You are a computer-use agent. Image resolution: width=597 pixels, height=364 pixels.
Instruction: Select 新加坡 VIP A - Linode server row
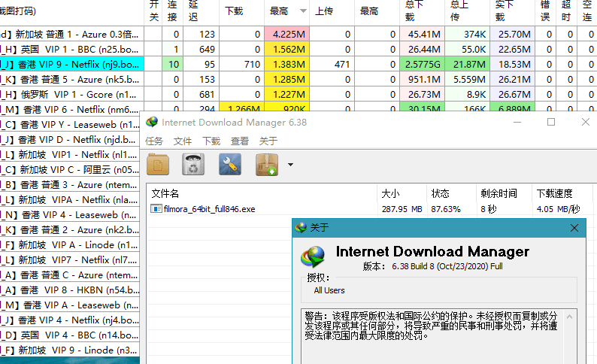[x=70, y=245]
